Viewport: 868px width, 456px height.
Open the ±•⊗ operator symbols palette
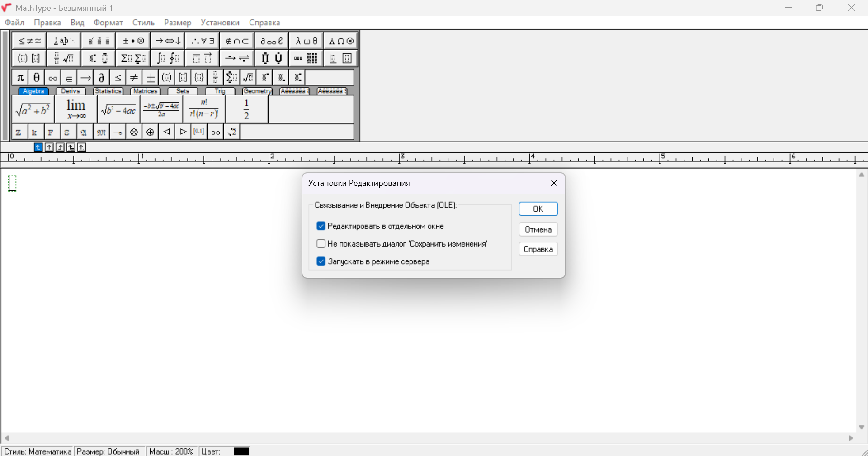133,41
